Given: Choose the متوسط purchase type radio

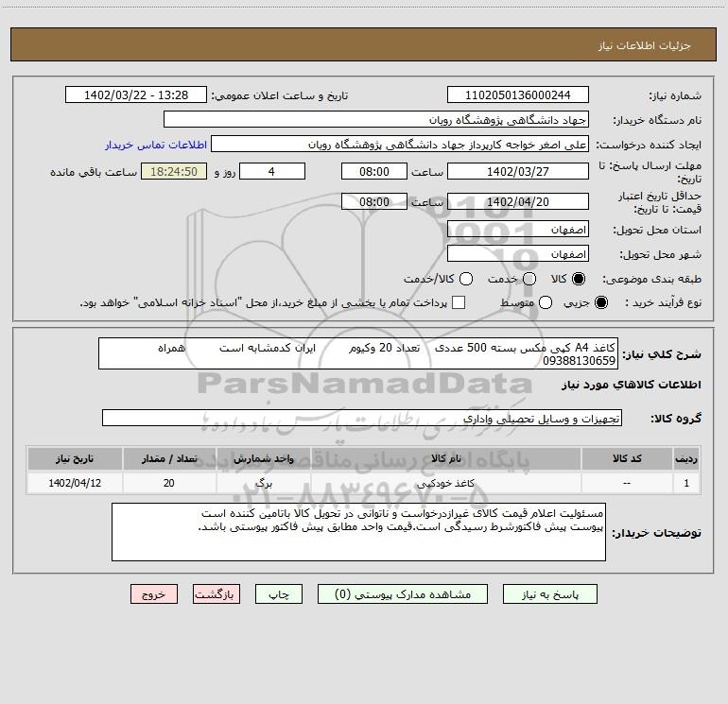Looking at the screenshot, I should point(546,302).
